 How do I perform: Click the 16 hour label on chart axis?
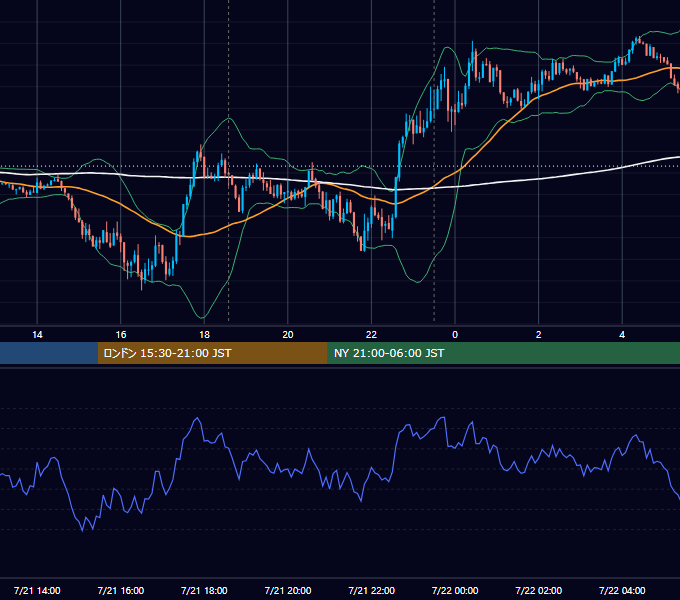tap(121, 335)
